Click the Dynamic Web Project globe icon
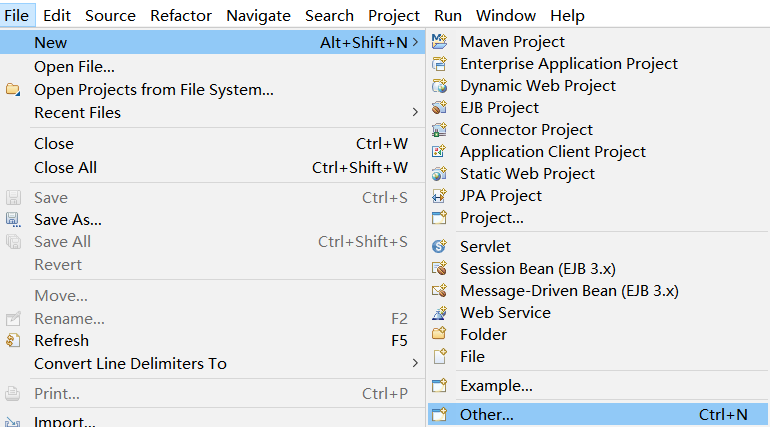This screenshot has height=427, width=770. (x=440, y=86)
